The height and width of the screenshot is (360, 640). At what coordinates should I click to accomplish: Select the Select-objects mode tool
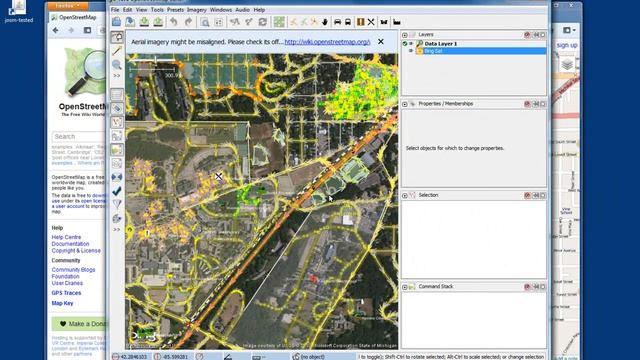coord(117,37)
